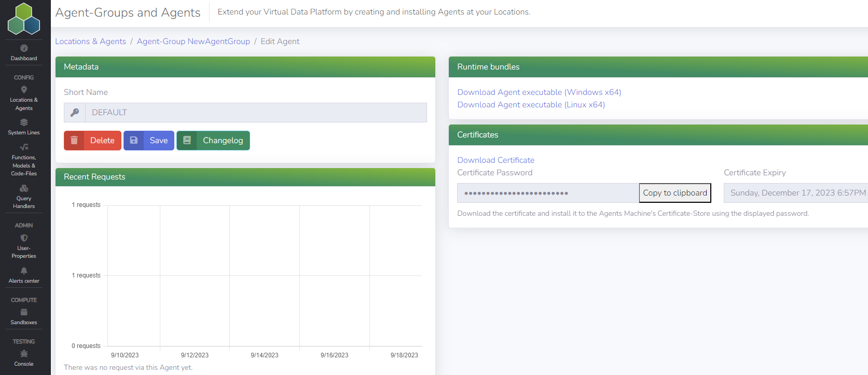Screen dimensions: 868x375
Task: Open the Console bug icon
Action: pos(24,354)
